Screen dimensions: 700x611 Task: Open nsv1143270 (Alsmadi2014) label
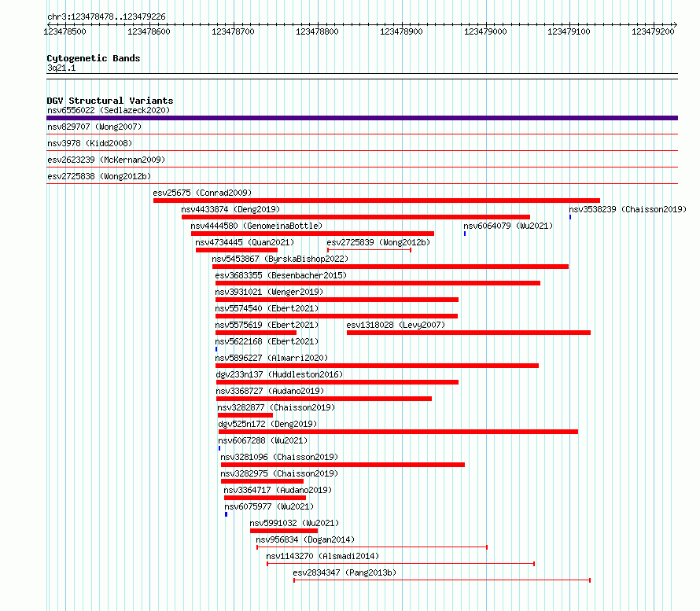pyautogui.click(x=322, y=556)
